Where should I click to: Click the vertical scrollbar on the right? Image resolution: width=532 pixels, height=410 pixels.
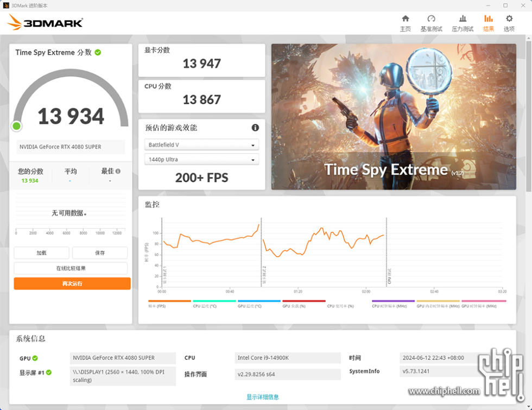(x=529, y=115)
